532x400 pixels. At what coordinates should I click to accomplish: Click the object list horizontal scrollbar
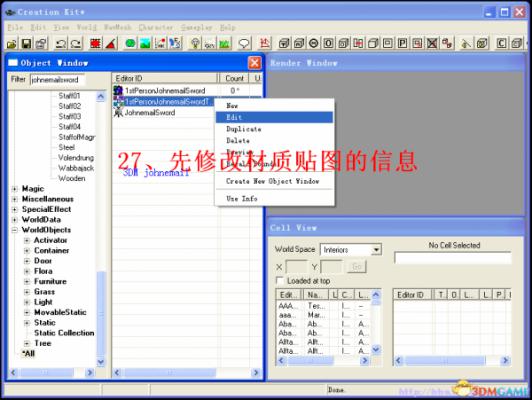click(x=187, y=373)
